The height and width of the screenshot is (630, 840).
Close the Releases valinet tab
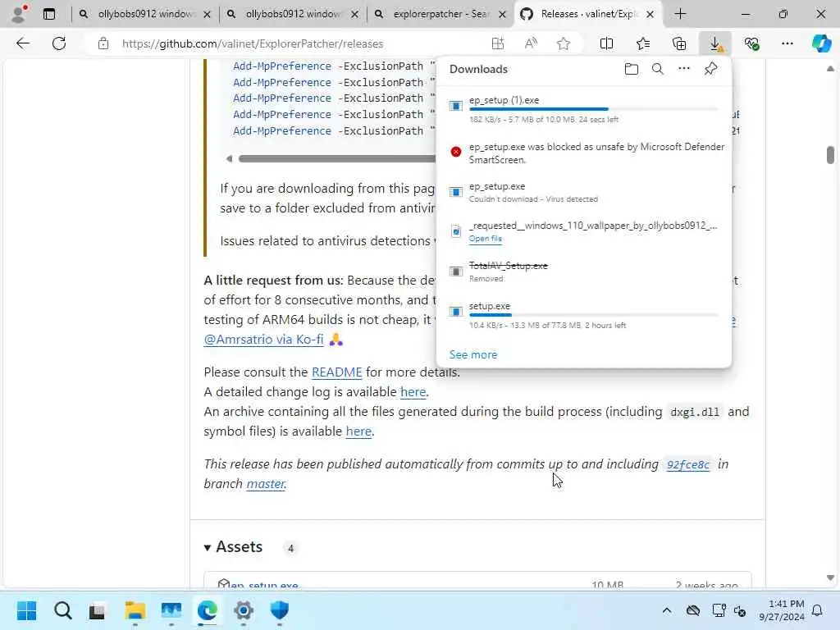click(x=650, y=15)
